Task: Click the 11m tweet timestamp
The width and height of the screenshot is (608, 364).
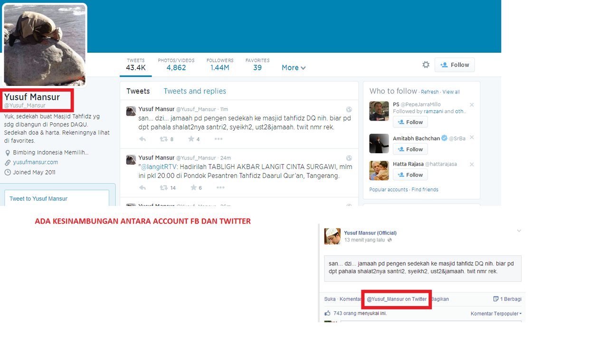Action: click(224, 109)
